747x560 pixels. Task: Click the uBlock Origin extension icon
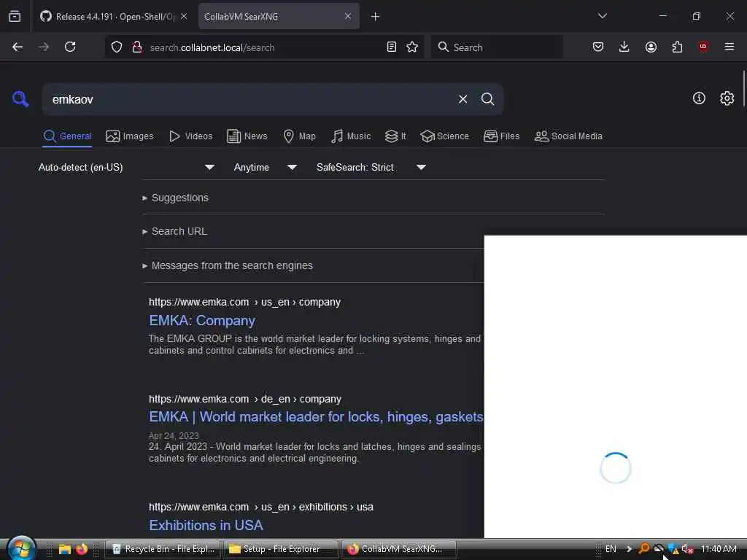(703, 46)
